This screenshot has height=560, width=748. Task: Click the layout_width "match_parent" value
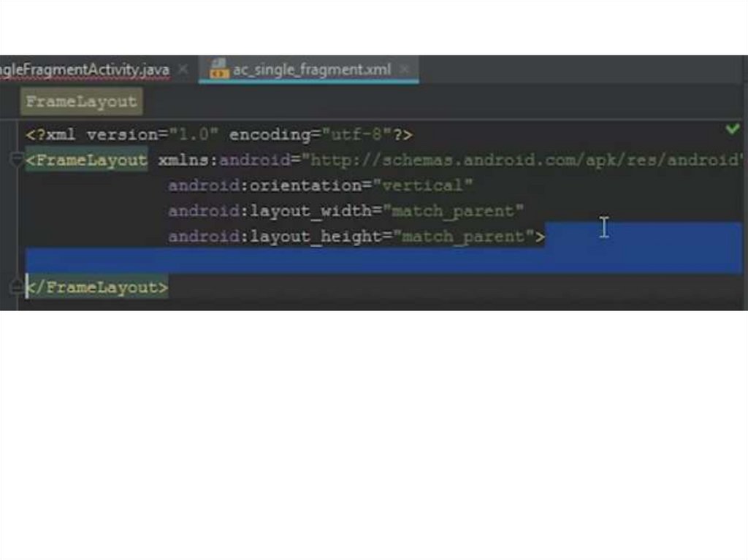point(453,211)
